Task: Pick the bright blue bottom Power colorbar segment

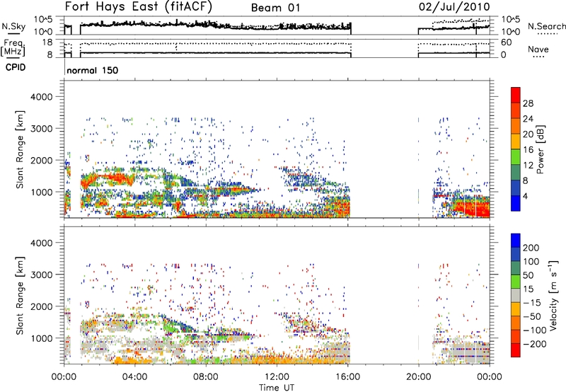Action: [x=516, y=203]
